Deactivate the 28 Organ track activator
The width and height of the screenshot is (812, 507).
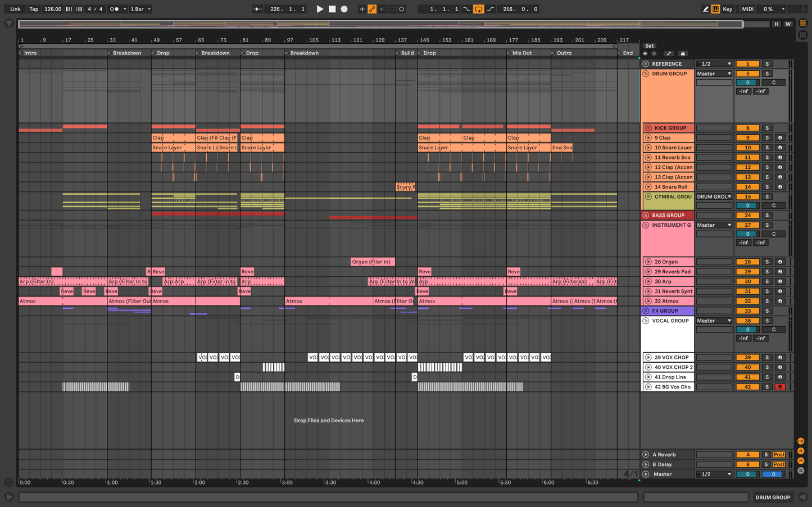pos(747,262)
